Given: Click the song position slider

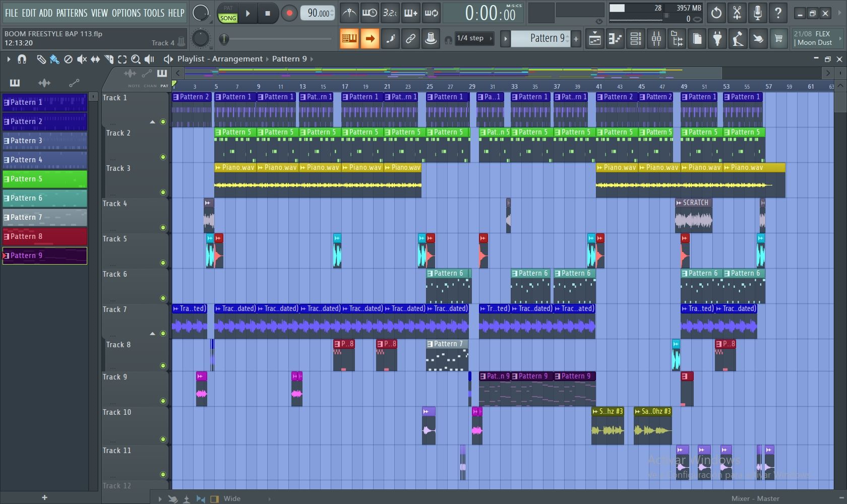Looking at the screenshot, I should click(224, 39).
